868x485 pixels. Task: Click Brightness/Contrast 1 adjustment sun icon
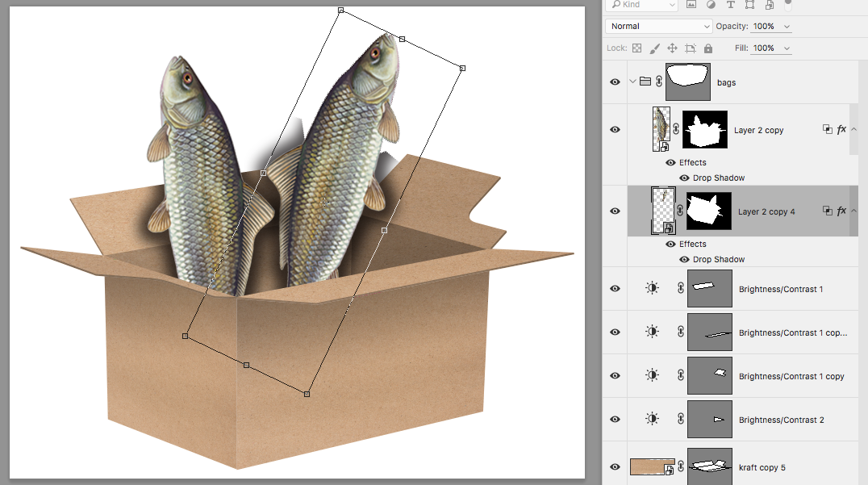652,288
